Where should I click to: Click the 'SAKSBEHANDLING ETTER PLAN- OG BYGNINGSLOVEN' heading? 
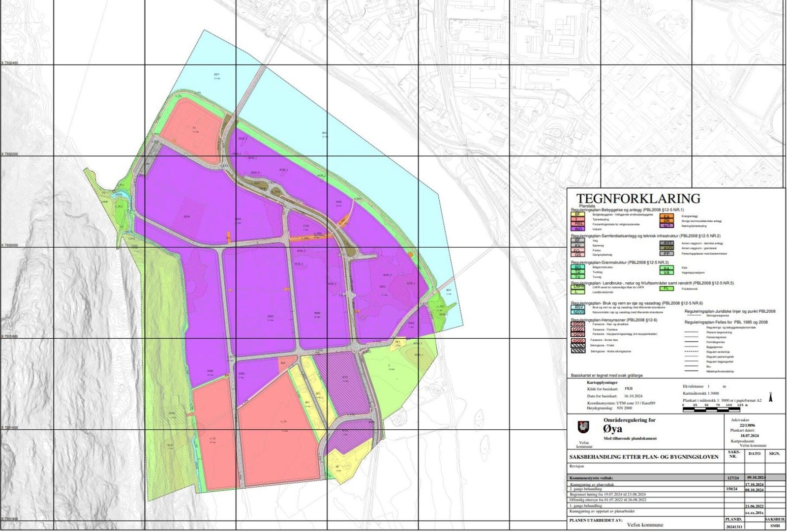[x=643, y=457]
